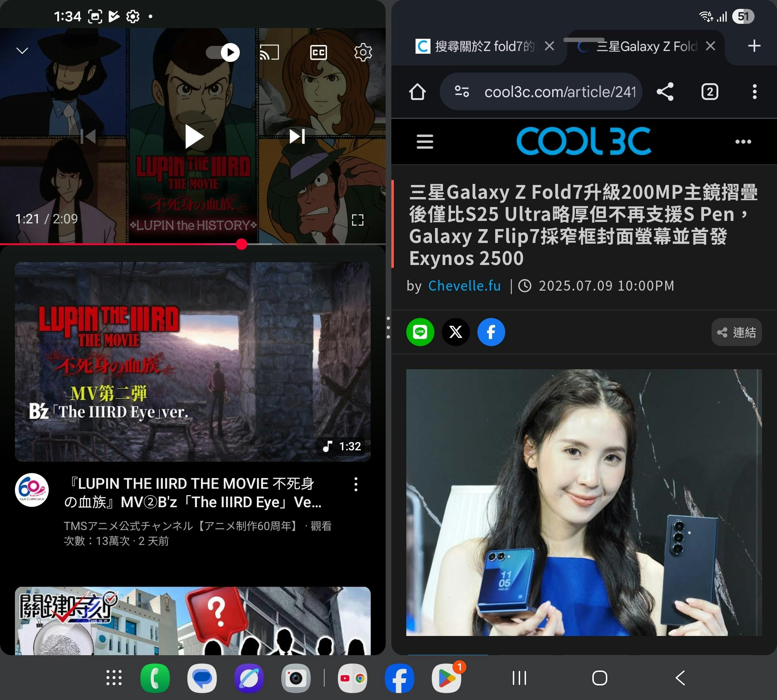Click the 連結 copy link button
This screenshot has width=777, height=700.
click(x=736, y=332)
